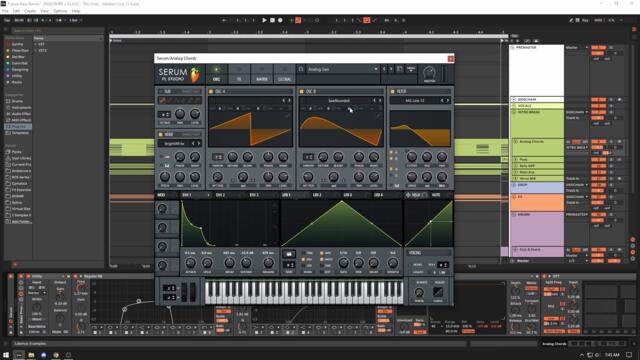Select Plug-Ins category in Live browser
Screen dimensions: 640x360
pos(18,127)
